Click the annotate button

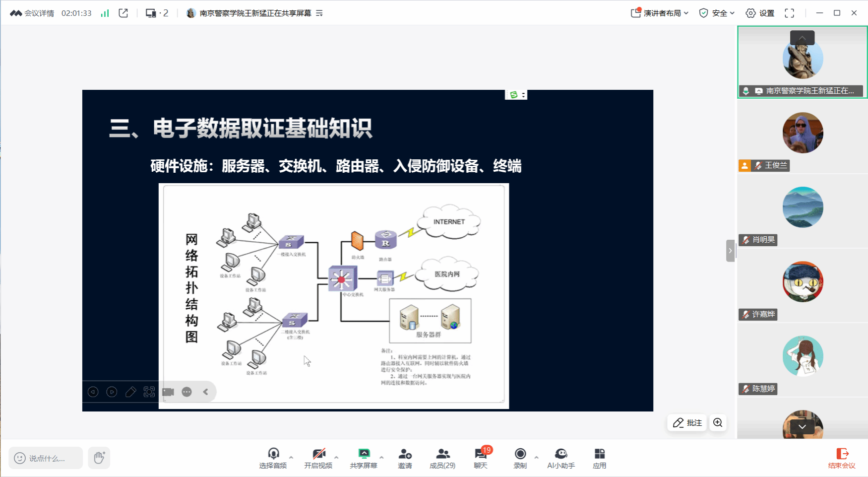687,422
